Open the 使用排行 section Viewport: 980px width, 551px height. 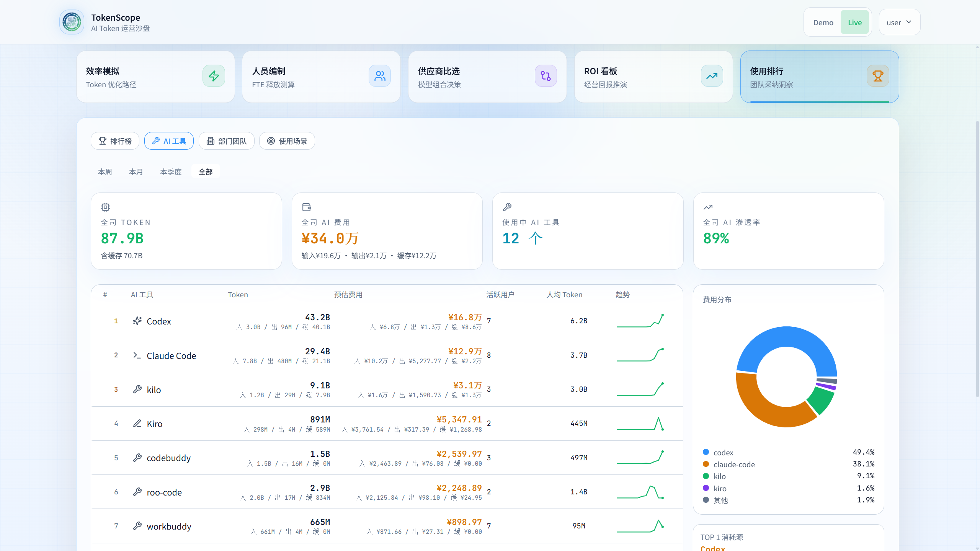(820, 77)
